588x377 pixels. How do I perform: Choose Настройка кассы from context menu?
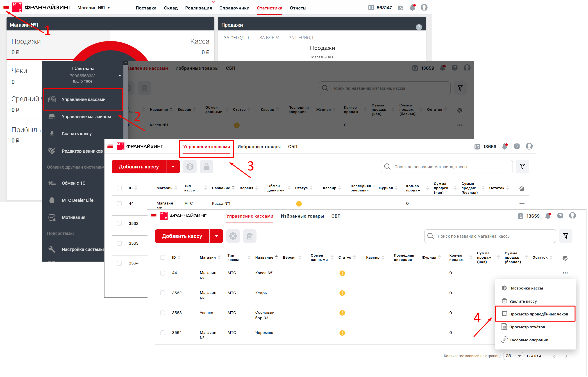[x=536, y=288]
